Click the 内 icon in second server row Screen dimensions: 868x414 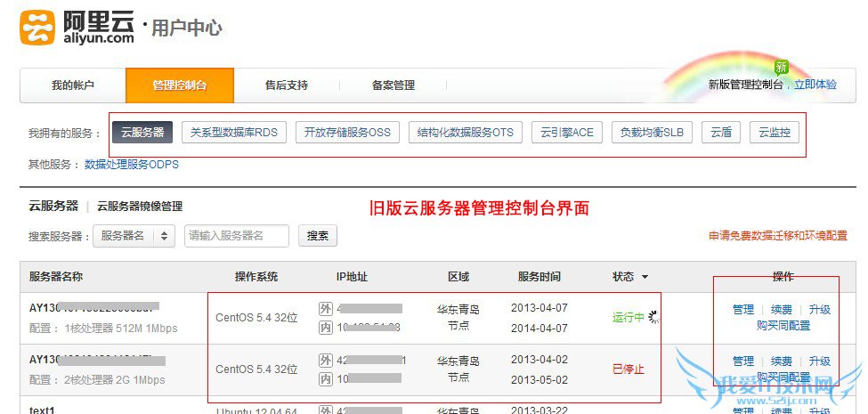(x=326, y=379)
